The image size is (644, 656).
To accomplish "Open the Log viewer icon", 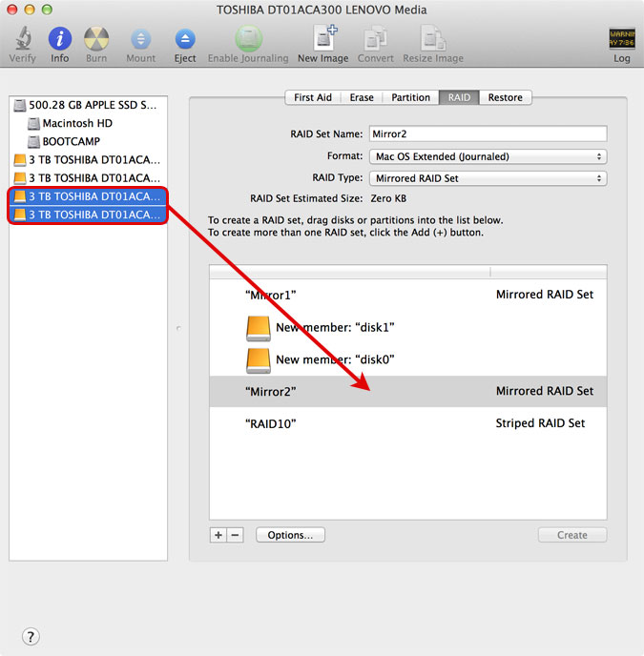I will [x=621, y=40].
